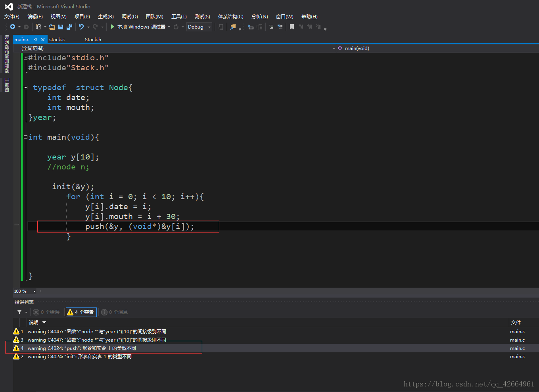This screenshot has width=539, height=392.
Task: Select warning C4024 "init" row
Action: tap(276, 356)
